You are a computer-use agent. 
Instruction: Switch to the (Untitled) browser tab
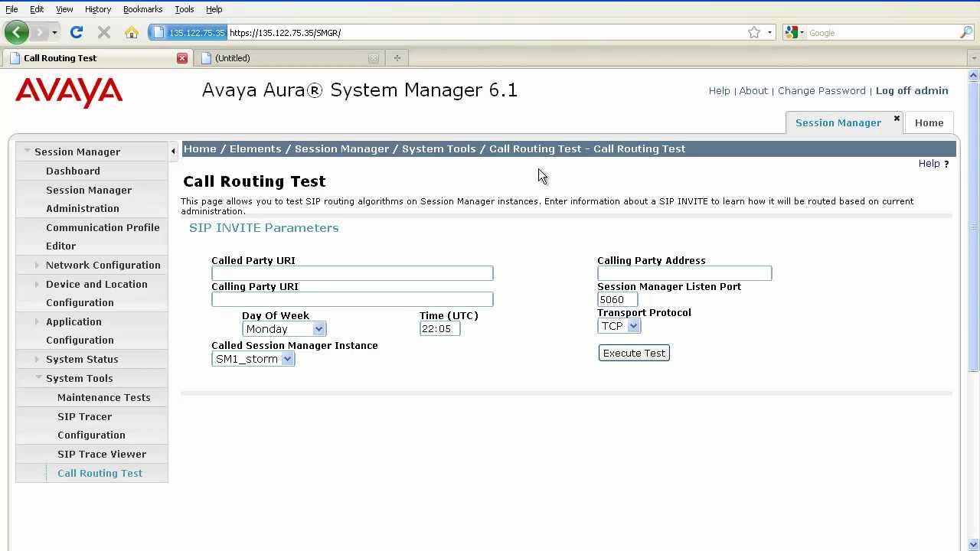point(288,58)
